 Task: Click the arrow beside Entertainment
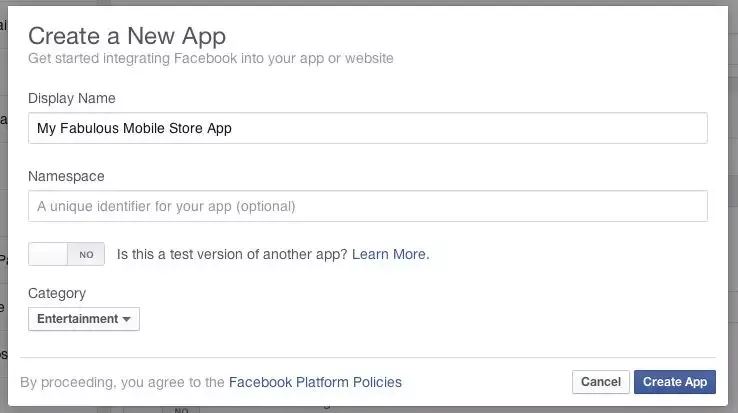(127, 320)
